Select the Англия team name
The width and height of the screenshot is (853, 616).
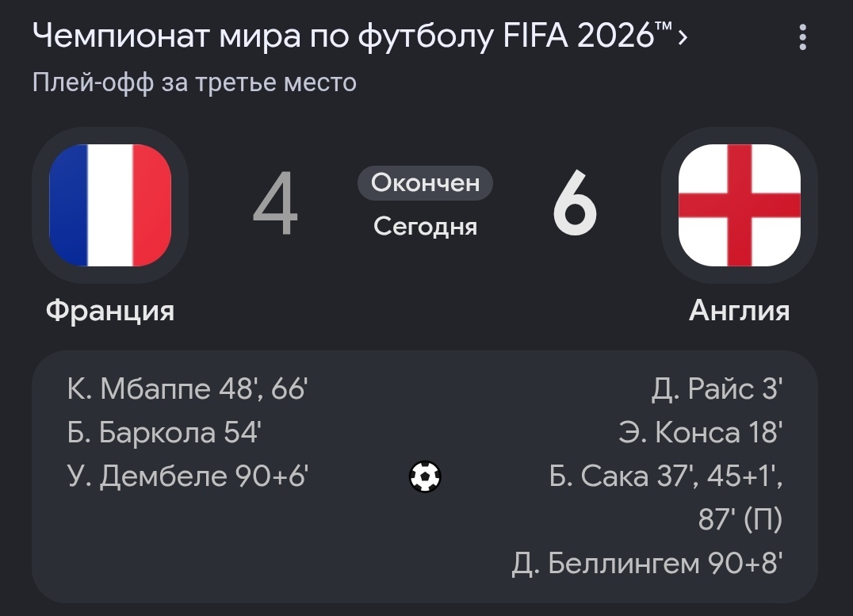point(740,311)
